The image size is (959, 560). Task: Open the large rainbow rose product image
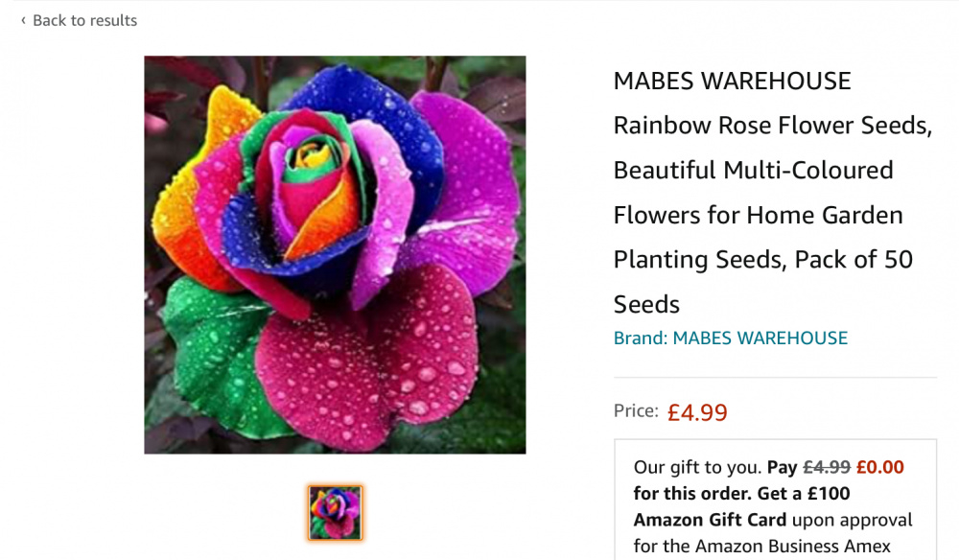tap(335, 254)
